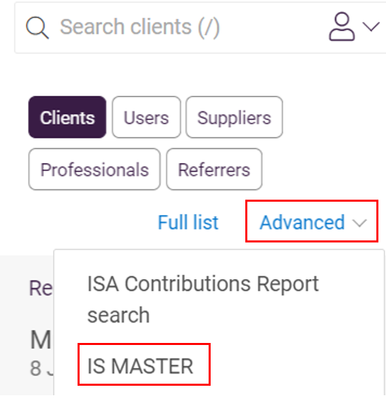386x400 pixels.
Task: Click the partially hidden 'Re' heading
Action: pos(41,288)
